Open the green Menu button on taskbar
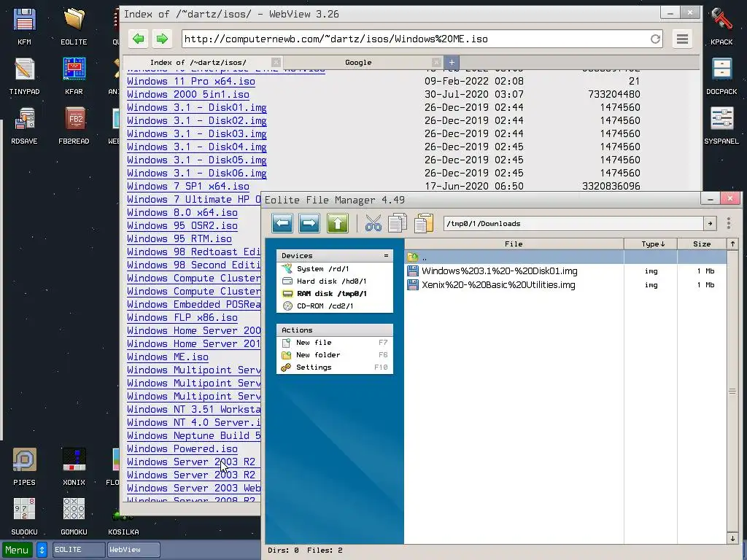This screenshot has width=747, height=560. tap(18, 550)
